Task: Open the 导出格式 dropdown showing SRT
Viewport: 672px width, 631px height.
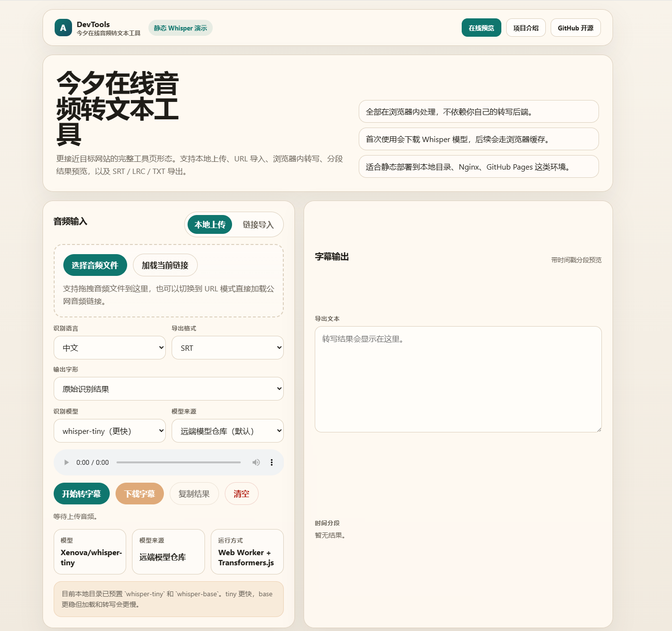Action: [228, 348]
